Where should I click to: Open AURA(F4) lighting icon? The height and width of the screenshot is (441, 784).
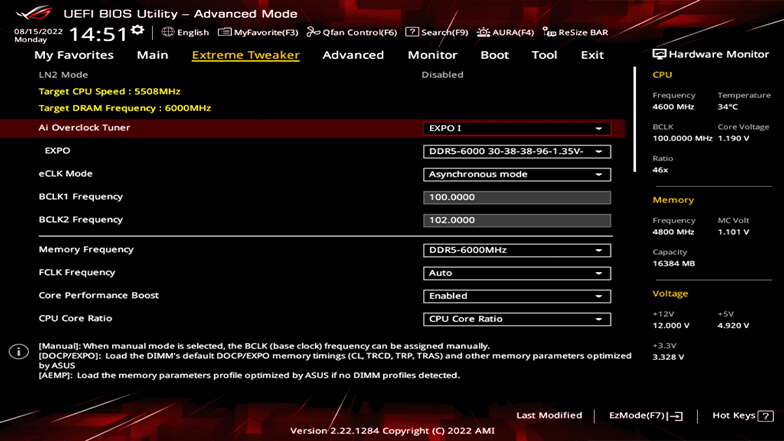(483, 32)
